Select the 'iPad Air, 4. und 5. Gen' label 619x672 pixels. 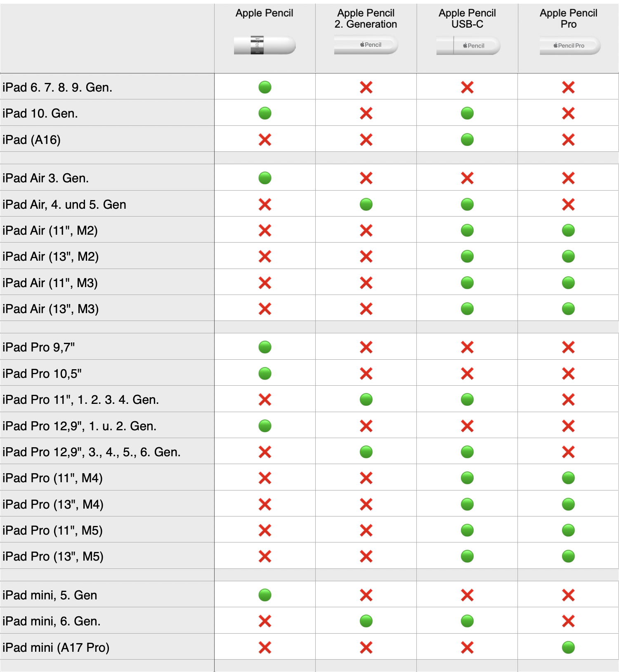(64, 205)
